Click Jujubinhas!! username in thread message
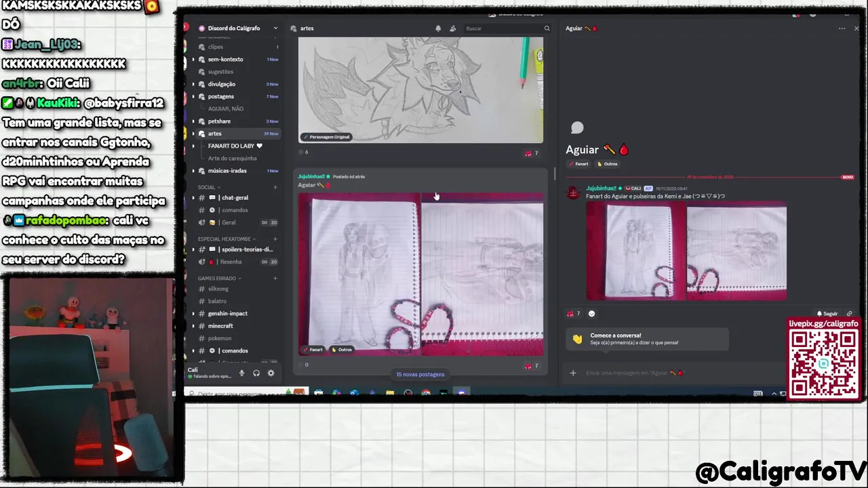 pos(601,188)
